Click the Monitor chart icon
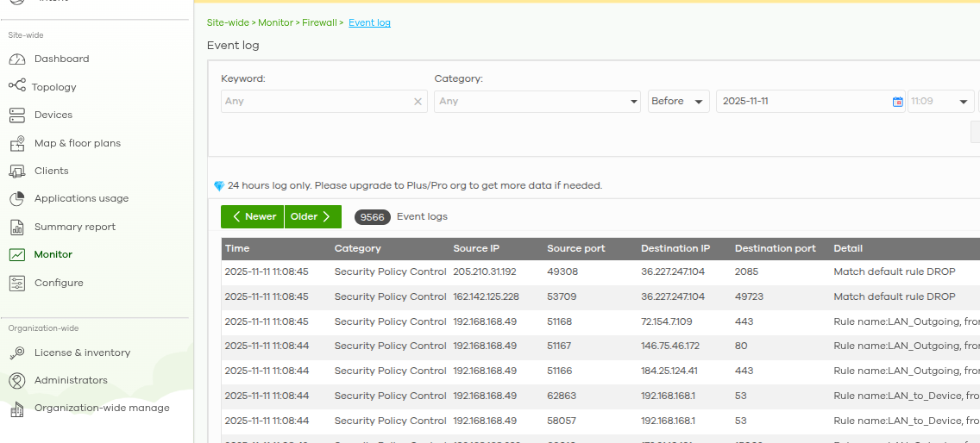Image resolution: width=980 pixels, height=443 pixels. click(17, 255)
